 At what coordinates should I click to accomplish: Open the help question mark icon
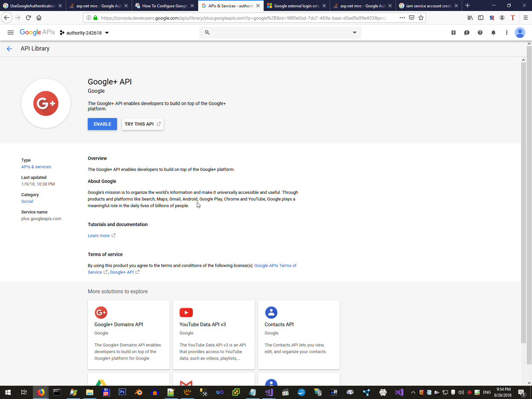tap(480, 33)
